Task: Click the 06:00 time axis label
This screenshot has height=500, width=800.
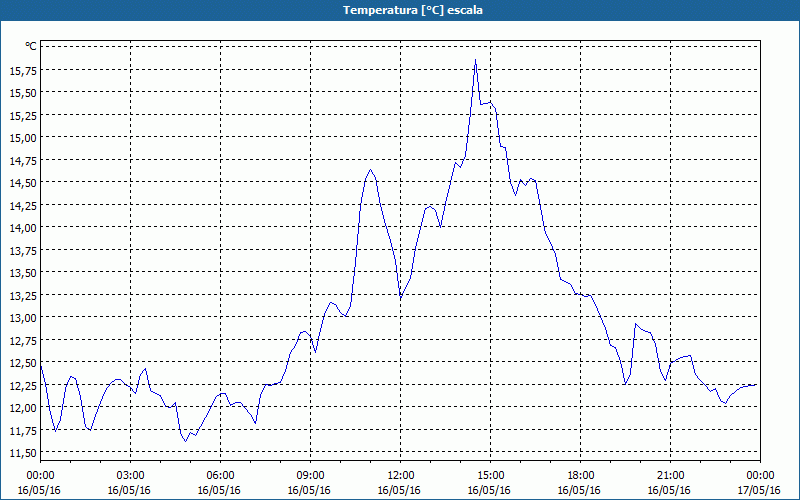Action: [x=220, y=475]
